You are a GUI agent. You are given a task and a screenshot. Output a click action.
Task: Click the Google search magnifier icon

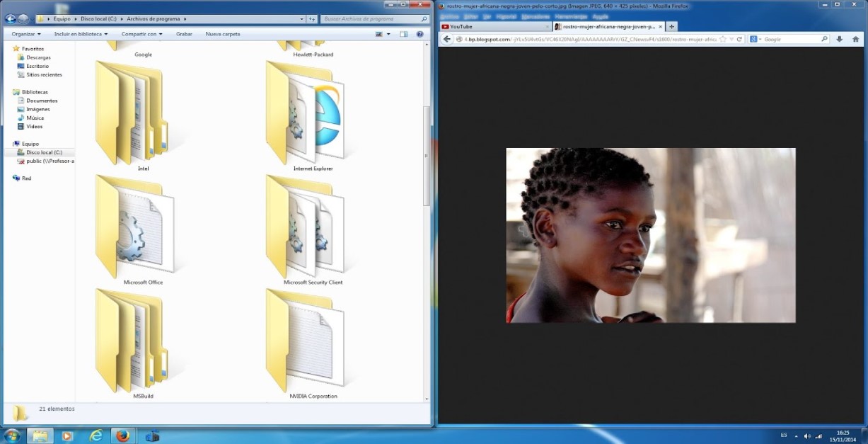(825, 40)
